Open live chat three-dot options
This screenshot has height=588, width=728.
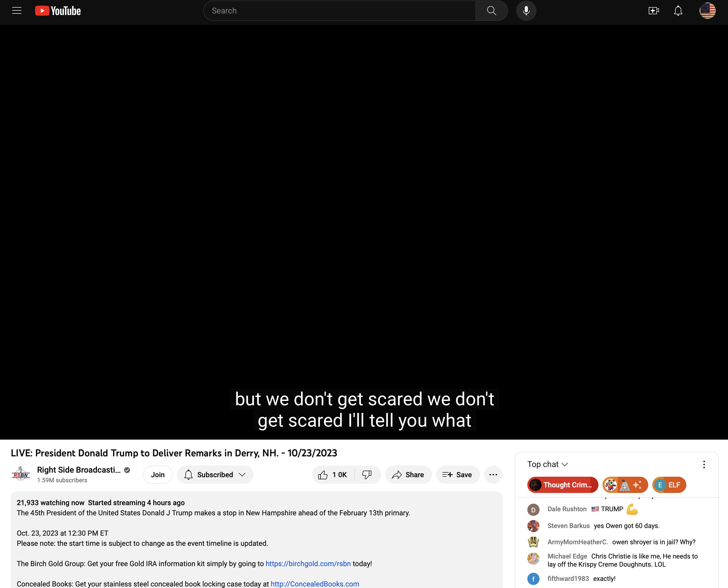(704, 464)
